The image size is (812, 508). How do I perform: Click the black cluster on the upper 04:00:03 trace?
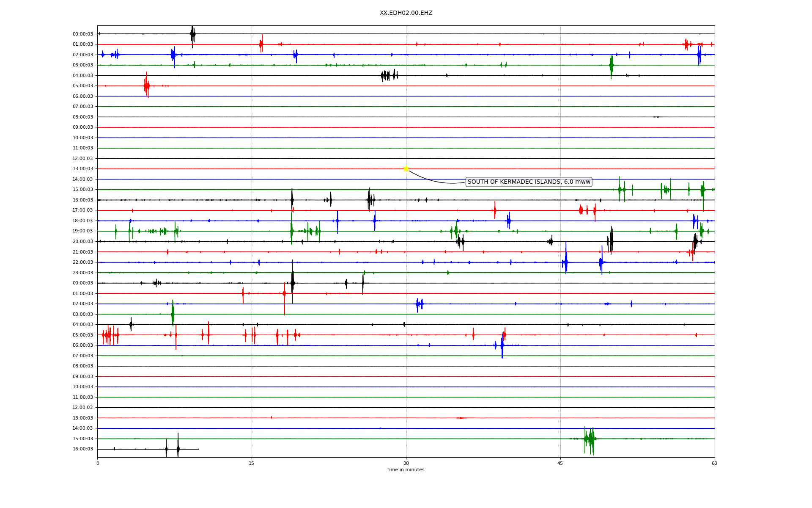click(388, 75)
